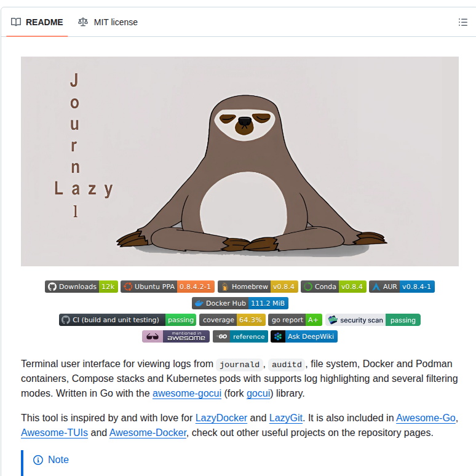Screen dimensions: 476x476
Task: Open the LazyDocker link
Action: pyautogui.click(x=221, y=418)
